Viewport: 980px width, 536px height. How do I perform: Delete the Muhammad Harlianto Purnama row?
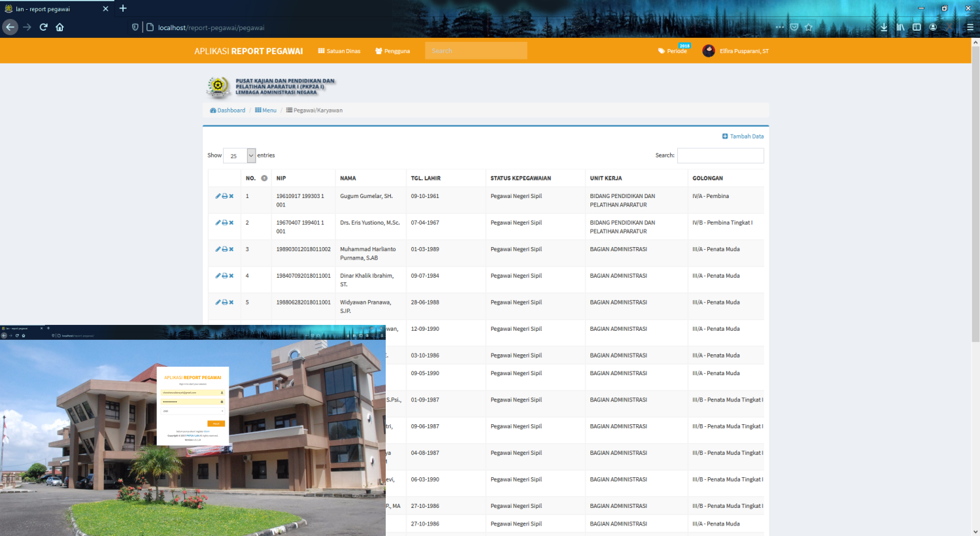(231, 249)
